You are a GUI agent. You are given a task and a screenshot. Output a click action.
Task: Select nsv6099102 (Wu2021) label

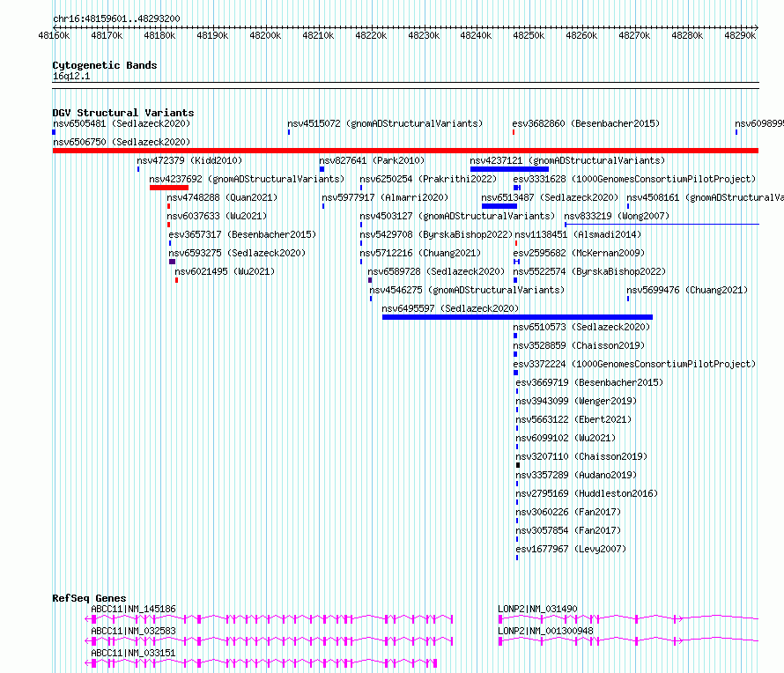click(566, 438)
